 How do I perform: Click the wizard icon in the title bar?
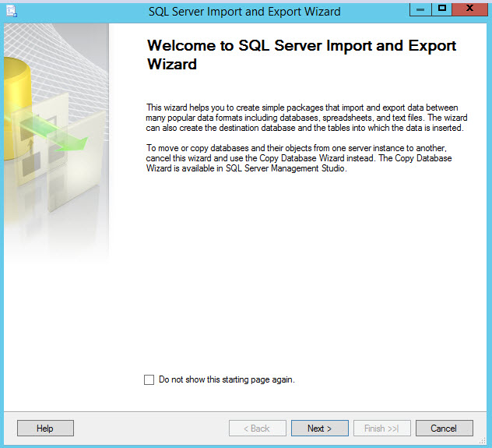click(12, 12)
